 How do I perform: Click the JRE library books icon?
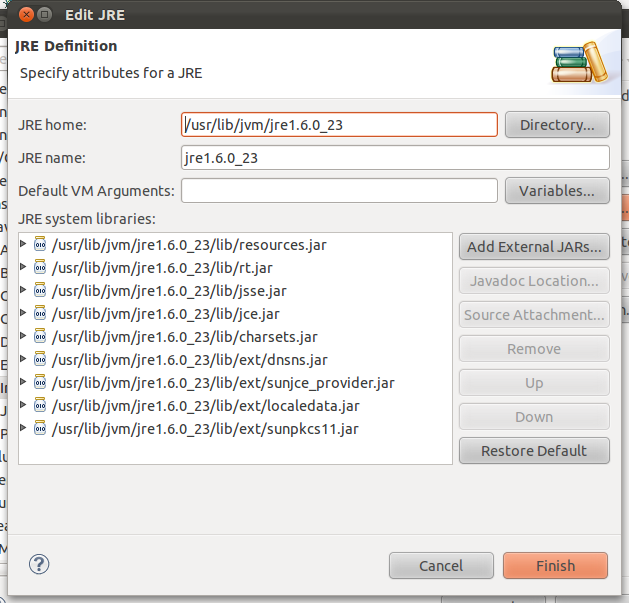point(580,62)
